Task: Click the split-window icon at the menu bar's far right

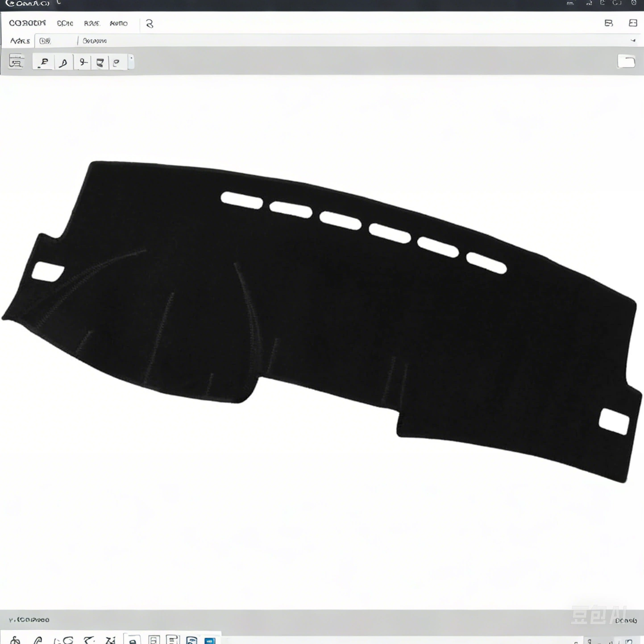Action: point(633,23)
